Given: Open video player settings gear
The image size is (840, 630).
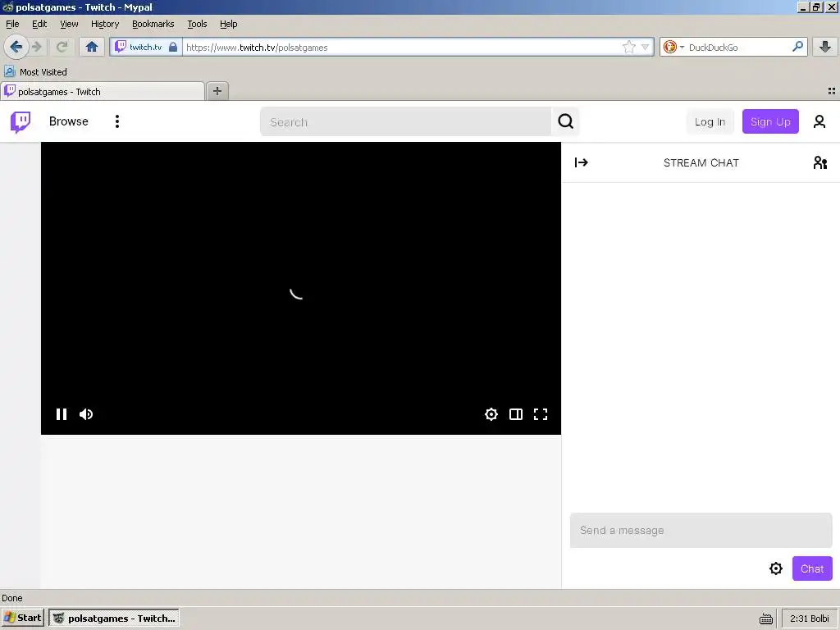Looking at the screenshot, I should pos(491,414).
